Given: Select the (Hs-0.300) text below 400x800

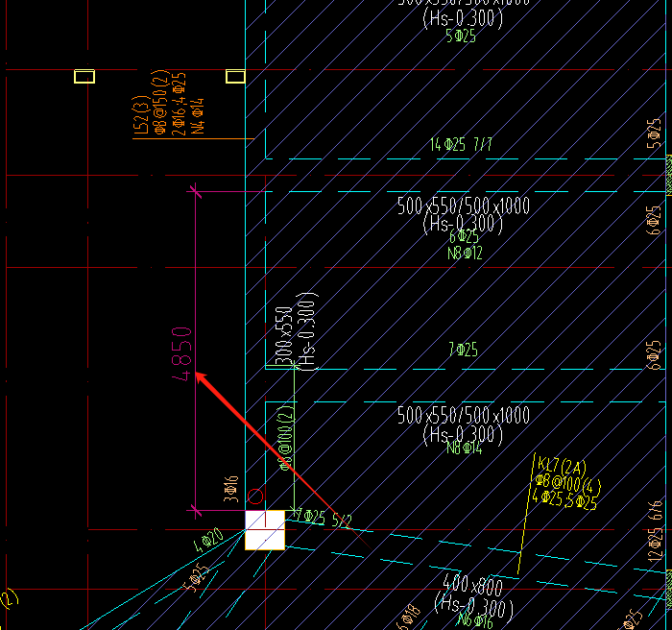Looking at the screenshot, I should point(473,606).
